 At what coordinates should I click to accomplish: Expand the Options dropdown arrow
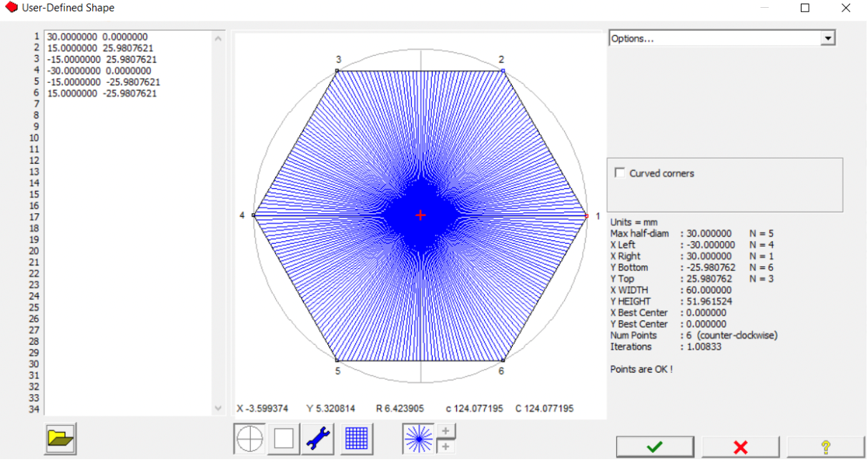(x=828, y=39)
